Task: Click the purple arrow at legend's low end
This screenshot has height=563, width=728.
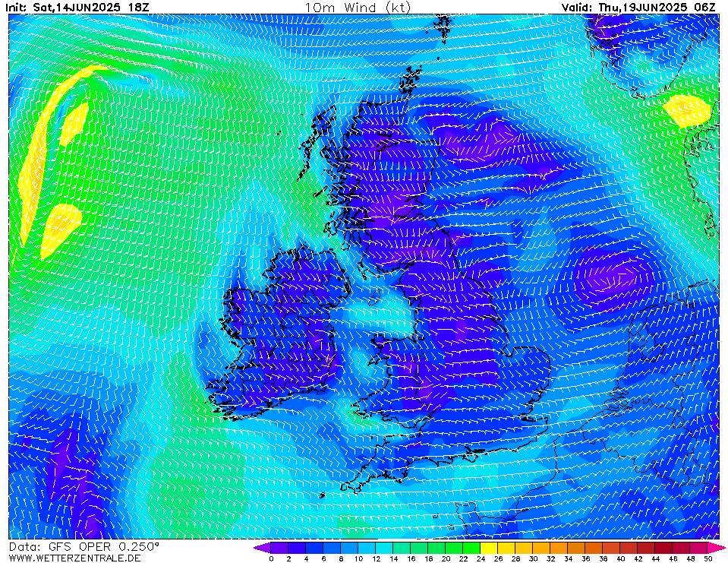Action: (263, 548)
